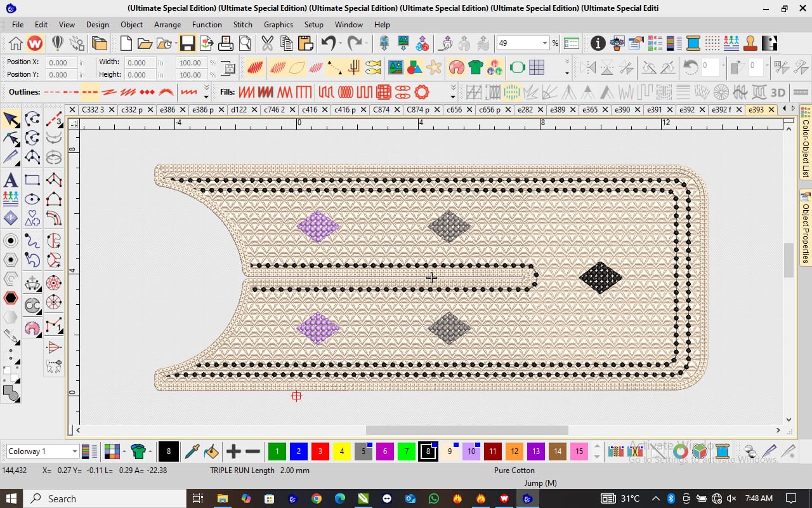Open the redo history dropdown arrow
The height and width of the screenshot is (508, 812).
point(367,43)
